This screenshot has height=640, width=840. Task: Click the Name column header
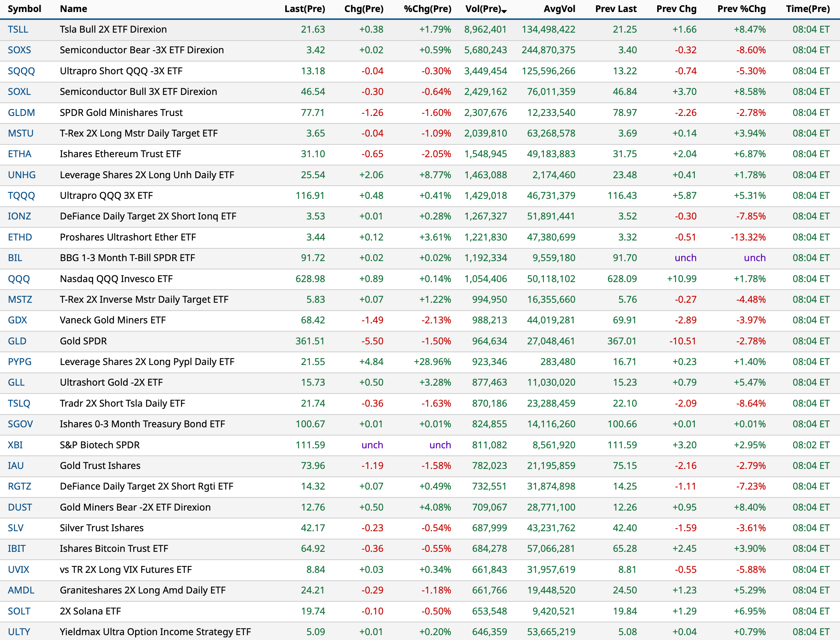point(74,9)
